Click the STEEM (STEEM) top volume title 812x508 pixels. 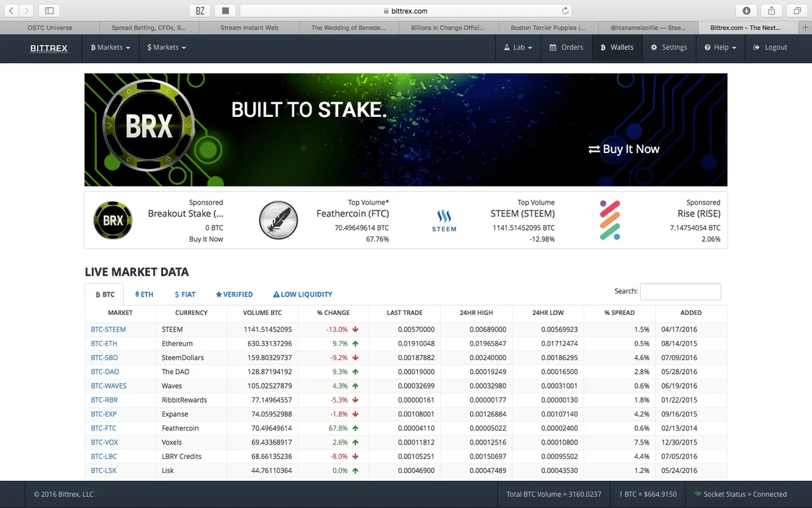coord(523,214)
